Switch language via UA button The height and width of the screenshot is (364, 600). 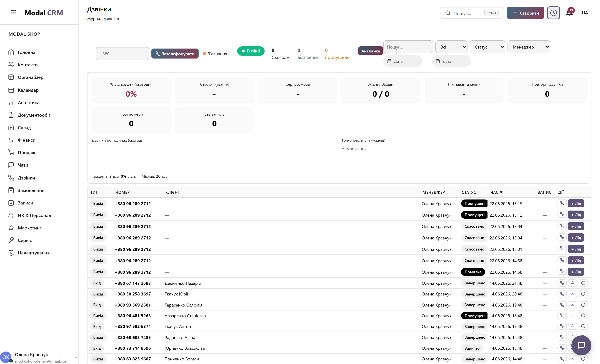click(x=585, y=13)
